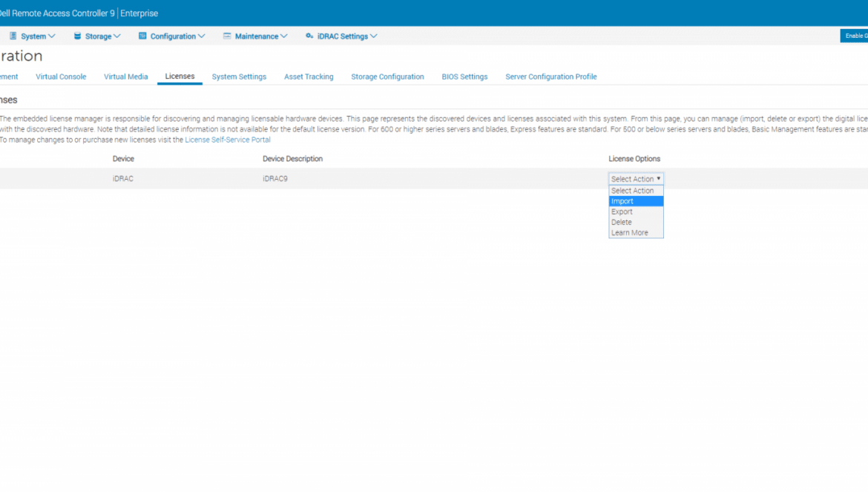Go to the Storage Configuration tab
This screenshot has width=868, height=492.
[387, 77]
